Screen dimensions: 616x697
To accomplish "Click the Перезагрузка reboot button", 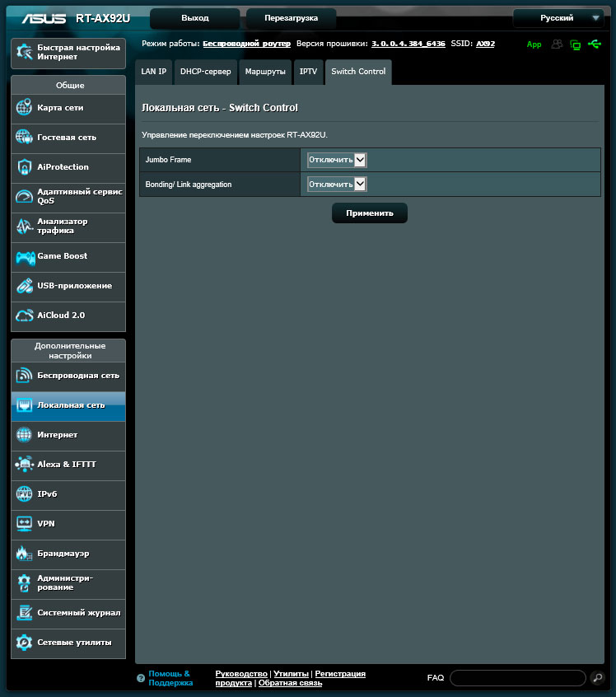I will 291,18.
